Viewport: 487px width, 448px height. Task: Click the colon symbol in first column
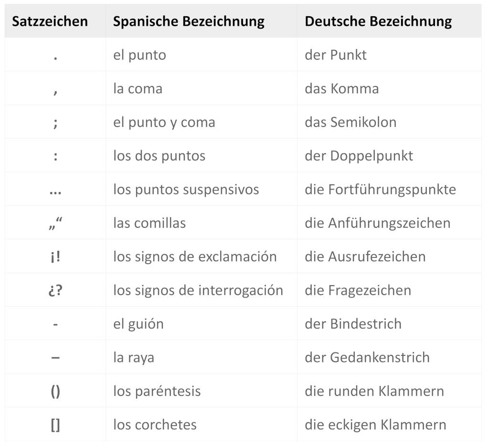pos(55,156)
